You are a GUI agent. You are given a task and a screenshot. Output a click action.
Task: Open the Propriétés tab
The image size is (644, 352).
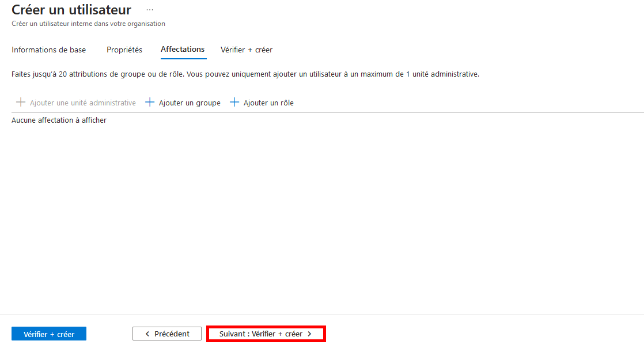(124, 50)
